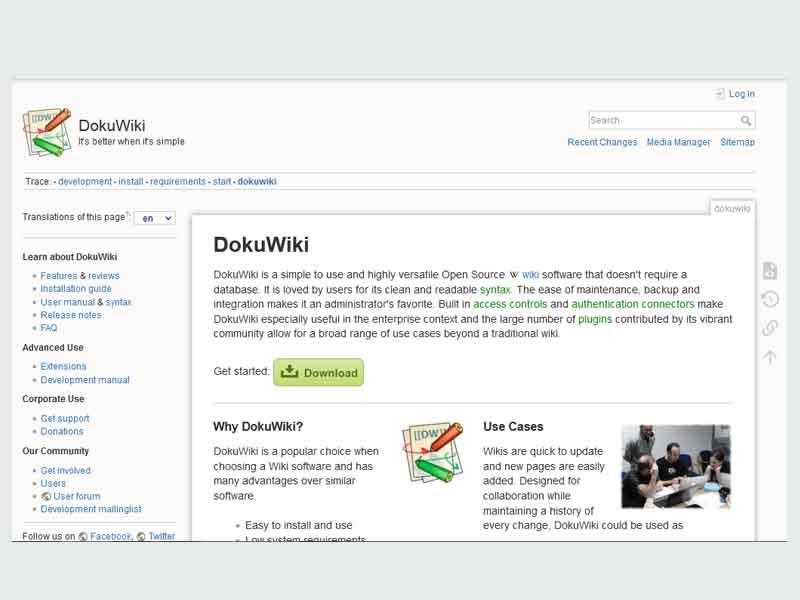800x600 pixels.
Task: Click the DokuWiki site title in header
Action: coord(112,126)
